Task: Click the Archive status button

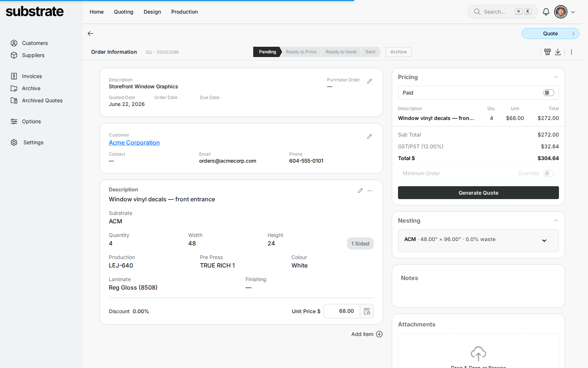Action: click(398, 52)
